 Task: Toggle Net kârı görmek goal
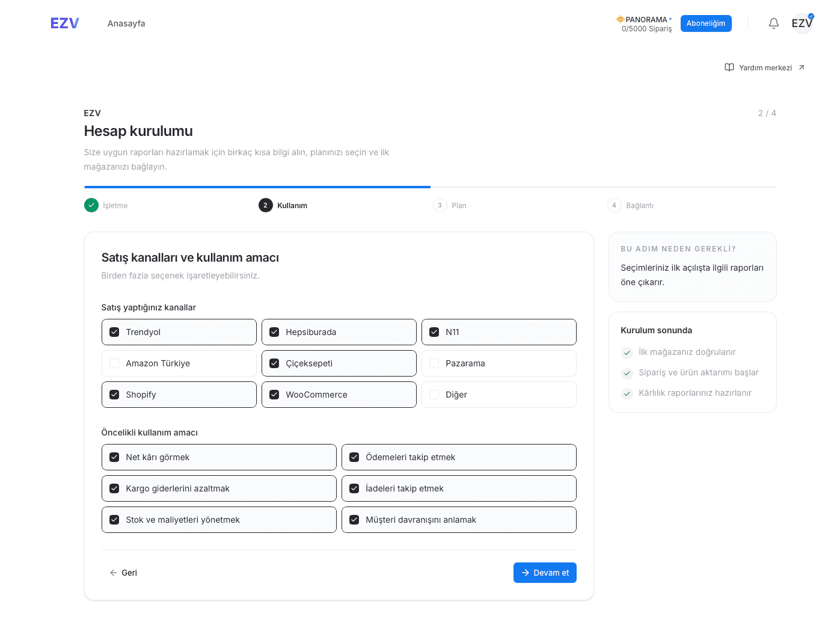(219, 457)
